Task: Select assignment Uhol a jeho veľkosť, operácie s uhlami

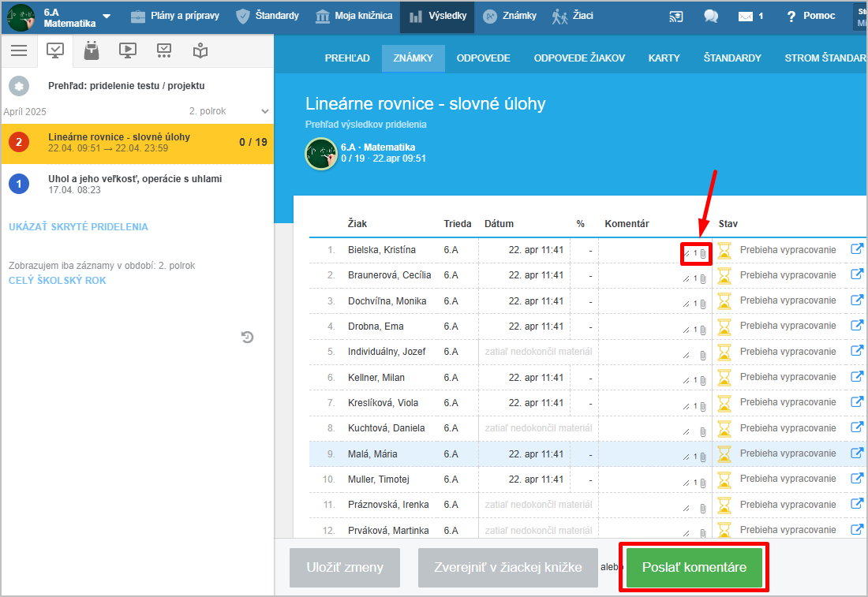Action: 137,185
